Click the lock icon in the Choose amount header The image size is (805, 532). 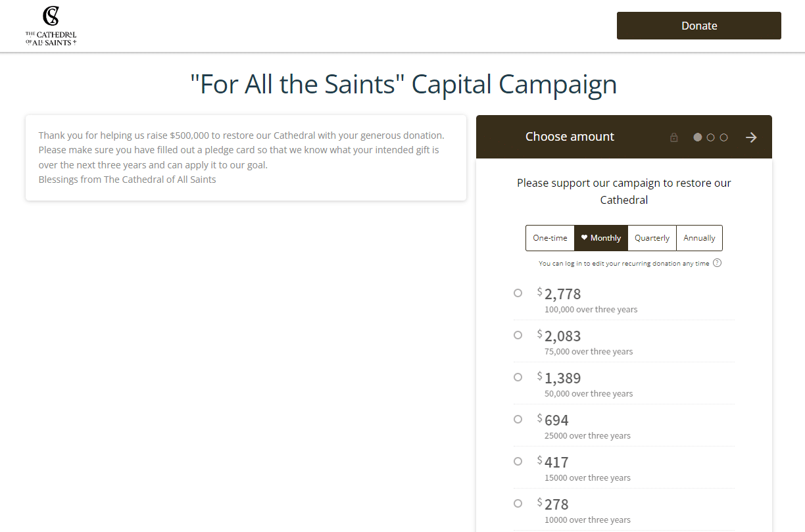673,137
